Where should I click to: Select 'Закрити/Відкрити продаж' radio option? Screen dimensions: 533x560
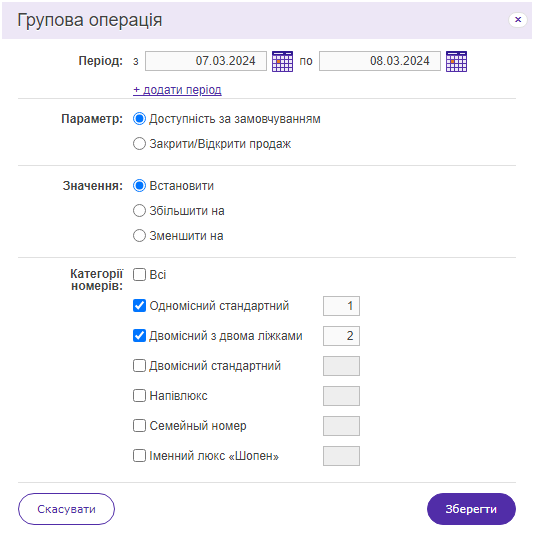click(x=139, y=144)
